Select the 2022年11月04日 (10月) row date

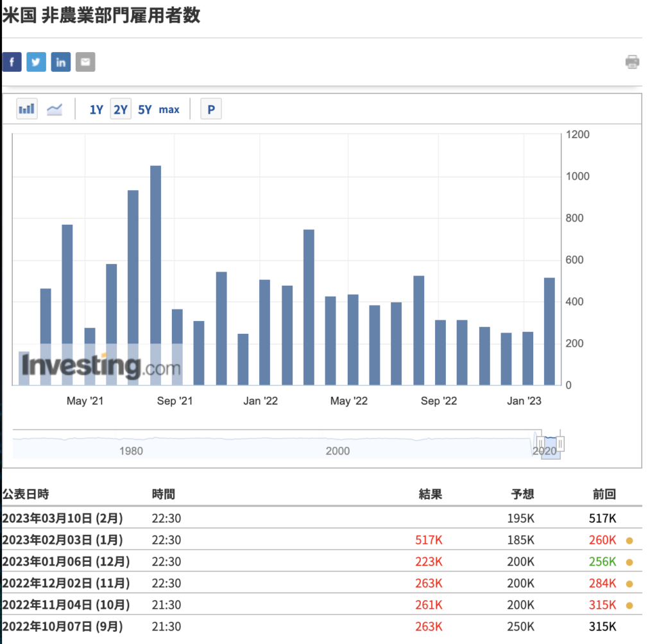tap(66, 605)
